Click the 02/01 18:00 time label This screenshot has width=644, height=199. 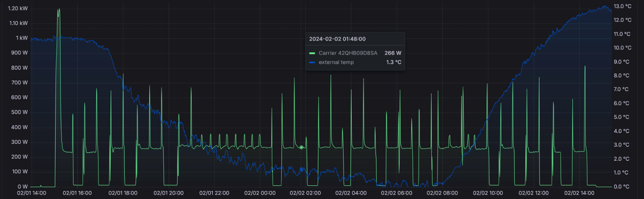[x=123, y=193]
